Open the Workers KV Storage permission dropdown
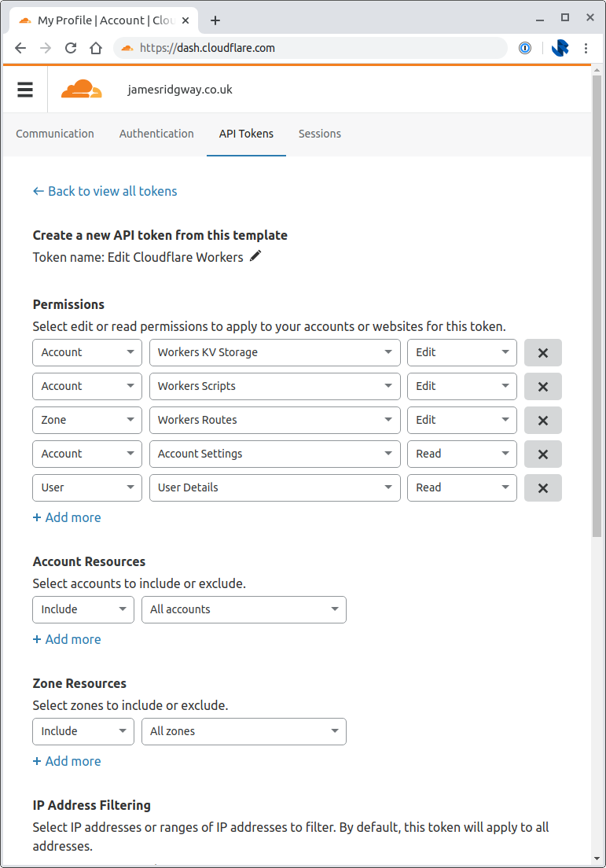Viewport: 606px width, 868px height. [275, 352]
